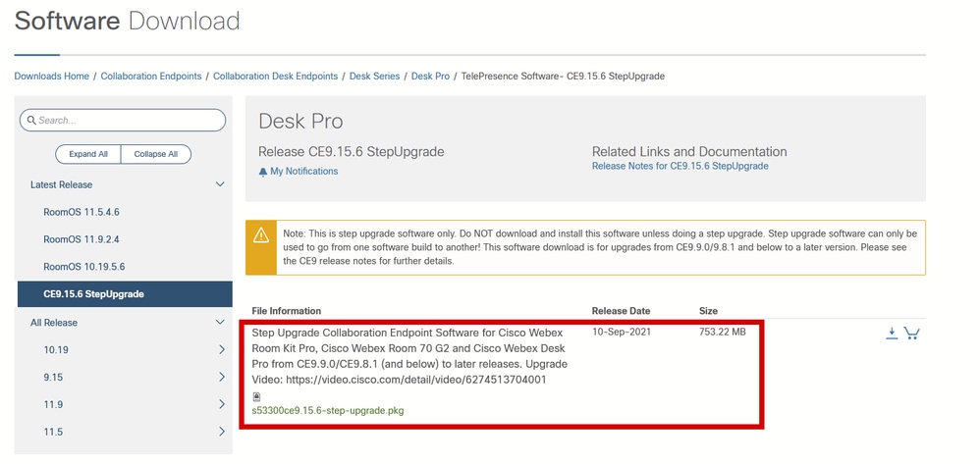
Task: Select RoomOS 11.9.2.4 release
Action: [82, 239]
